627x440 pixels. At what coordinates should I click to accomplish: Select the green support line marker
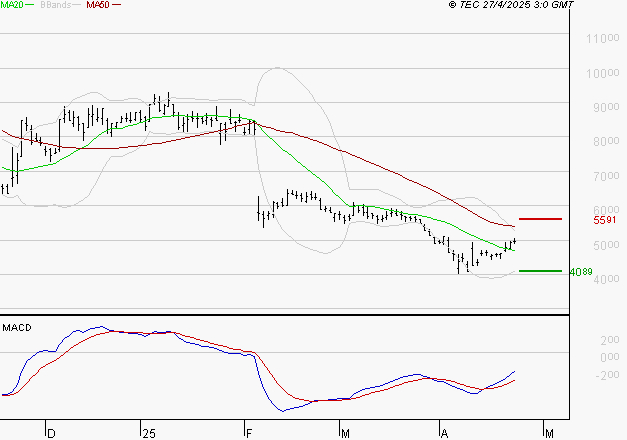[x=540, y=270]
